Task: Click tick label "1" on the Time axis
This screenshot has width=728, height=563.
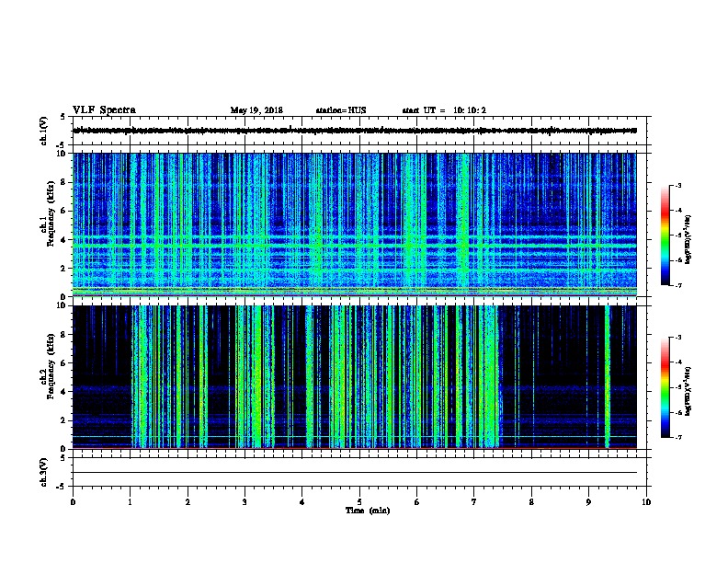Action: tap(130, 502)
